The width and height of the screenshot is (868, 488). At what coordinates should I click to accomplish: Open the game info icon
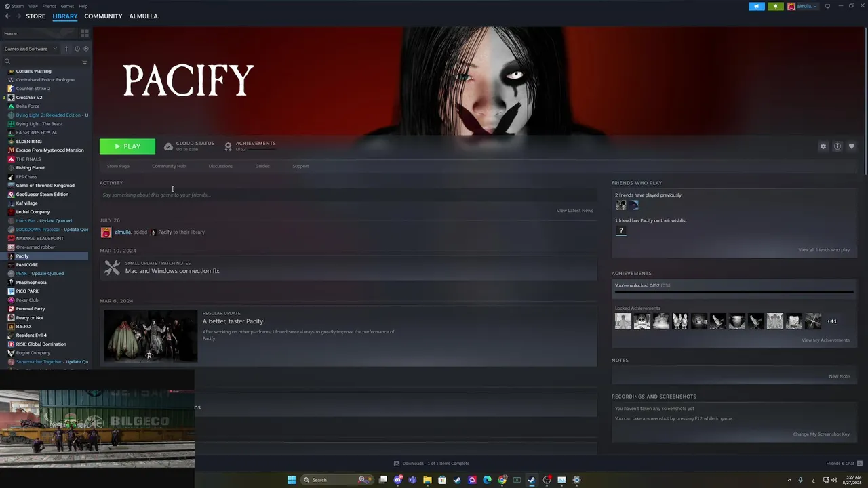click(x=837, y=146)
